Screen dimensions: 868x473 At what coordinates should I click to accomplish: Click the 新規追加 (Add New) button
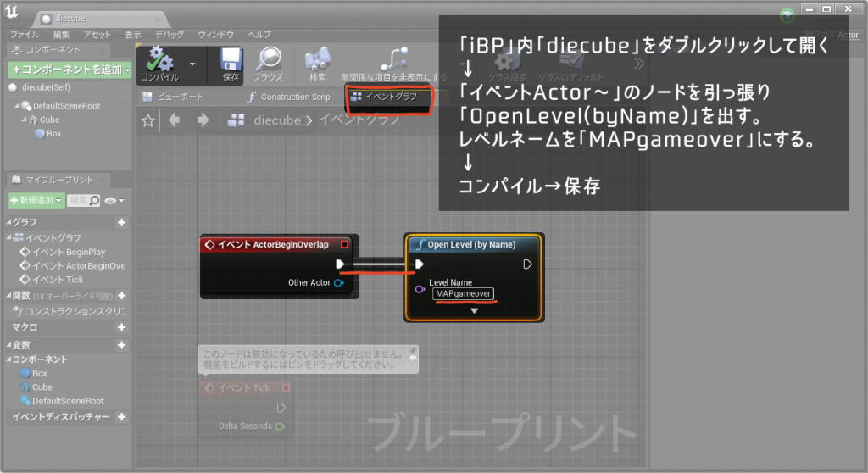[x=36, y=200]
